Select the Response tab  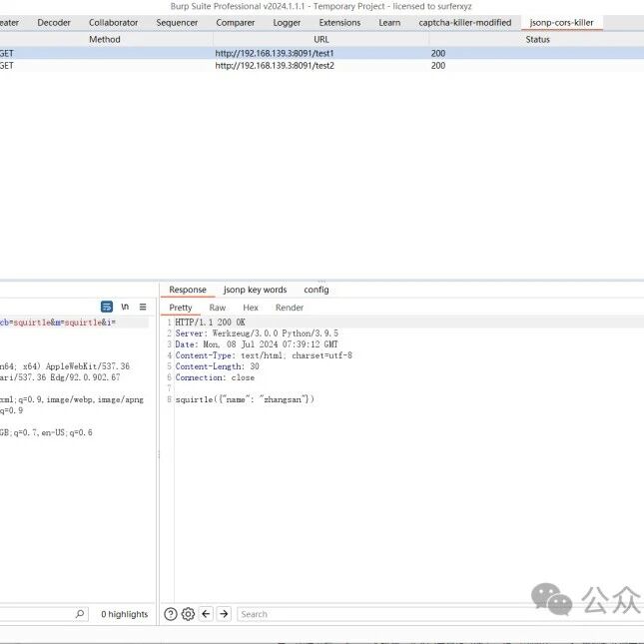188,290
